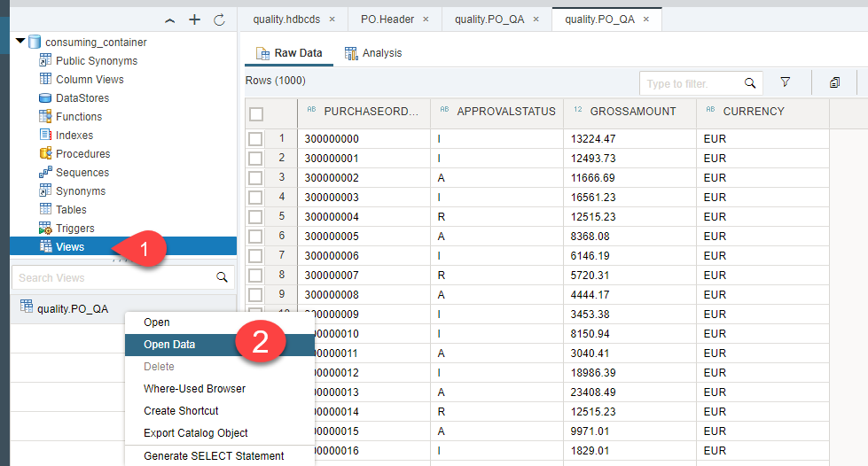Check the row 6 checkbox
Screen dimensions: 868x466
tap(255, 237)
